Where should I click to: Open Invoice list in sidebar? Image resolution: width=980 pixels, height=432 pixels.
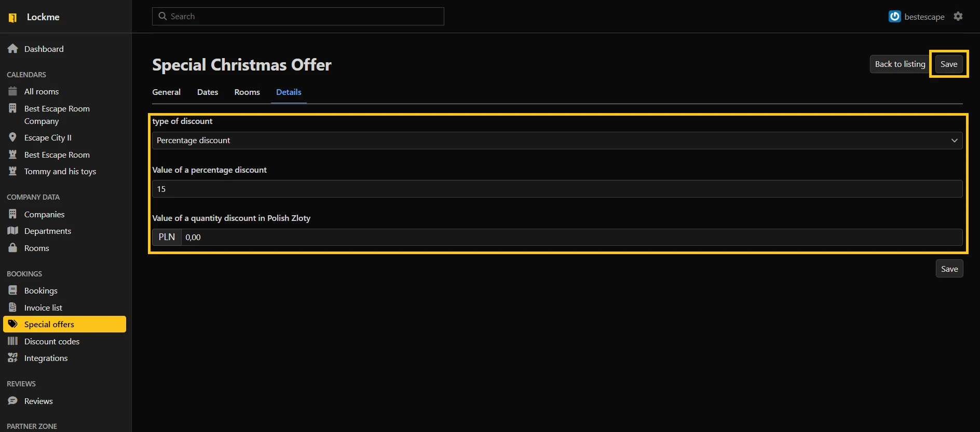(43, 308)
